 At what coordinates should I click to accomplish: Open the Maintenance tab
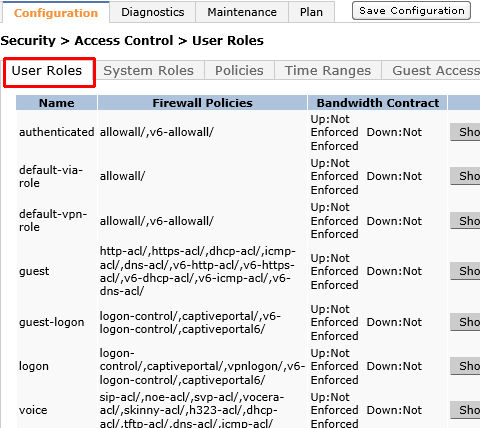pyautogui.click(x=242, y=12)
